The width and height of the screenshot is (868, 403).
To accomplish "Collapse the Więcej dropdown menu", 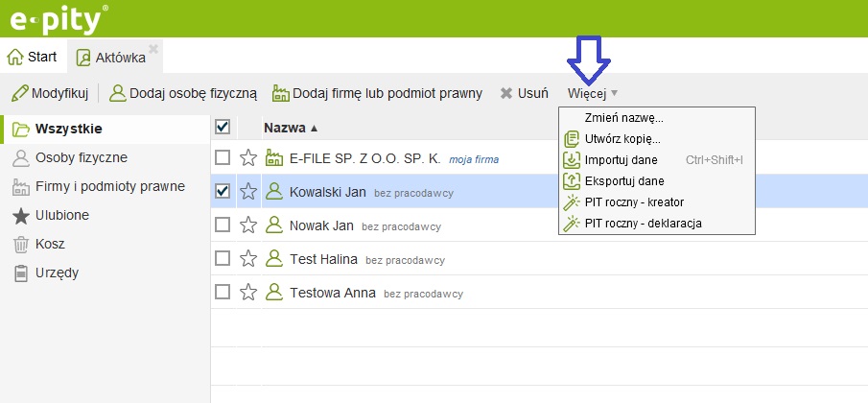I will click(x=592, y=93).
